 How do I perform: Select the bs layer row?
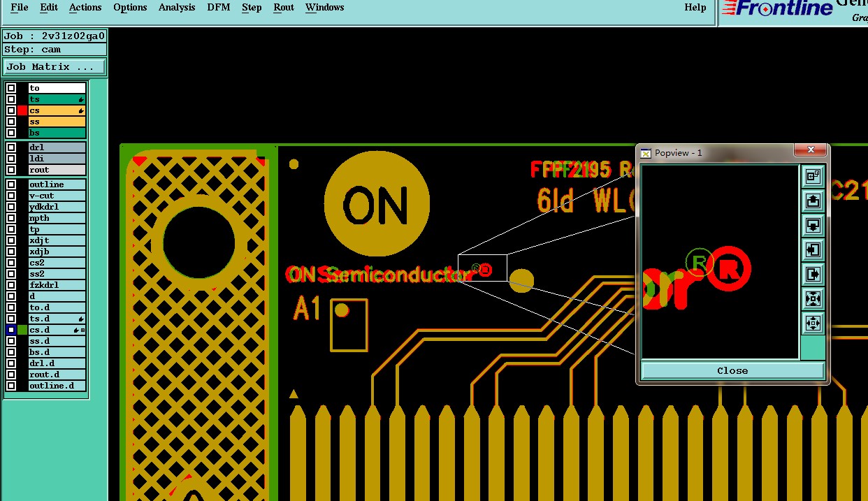57,133
